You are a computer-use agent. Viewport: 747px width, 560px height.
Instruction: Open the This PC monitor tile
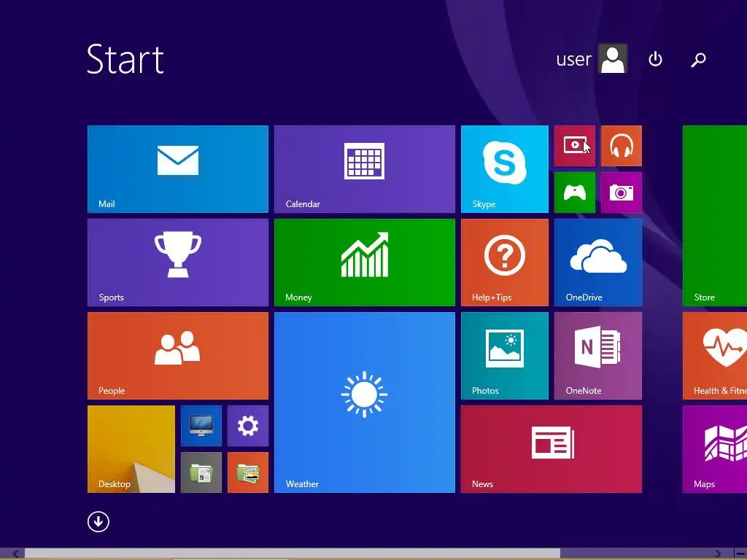point(201,426)
